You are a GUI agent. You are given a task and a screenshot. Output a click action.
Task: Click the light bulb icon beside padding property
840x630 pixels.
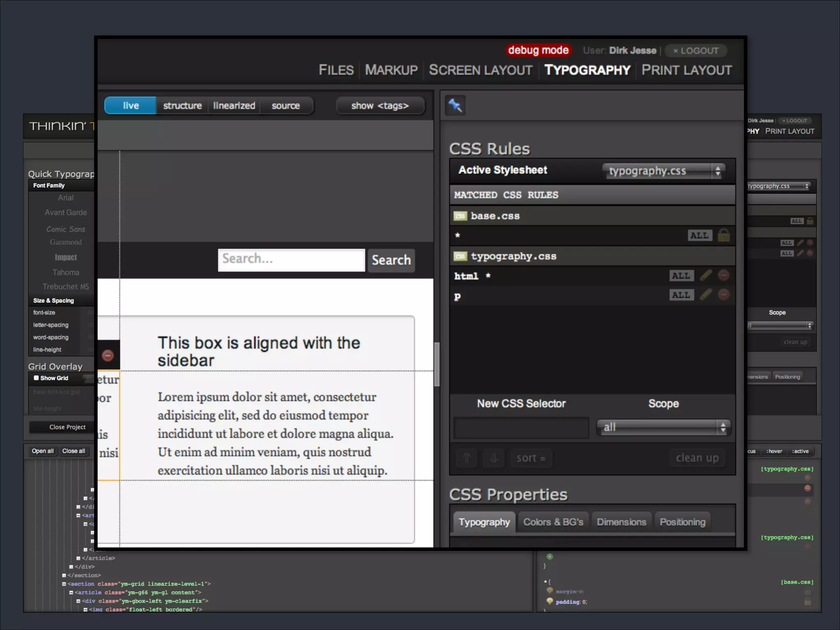[550, 601]
